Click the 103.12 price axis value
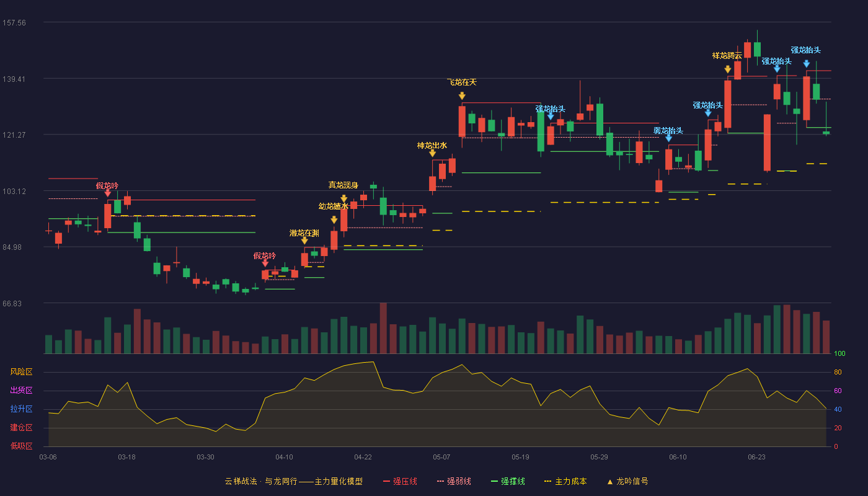This screenshot has height=496, width=868. [x=14, y=191]
